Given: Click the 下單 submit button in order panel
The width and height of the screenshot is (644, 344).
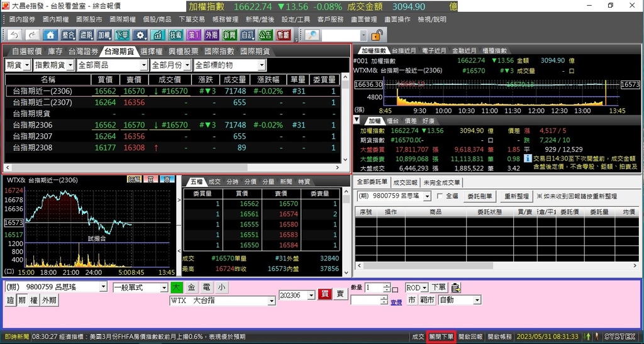Looking at the screenshot, I should click(x=438, y=287).
